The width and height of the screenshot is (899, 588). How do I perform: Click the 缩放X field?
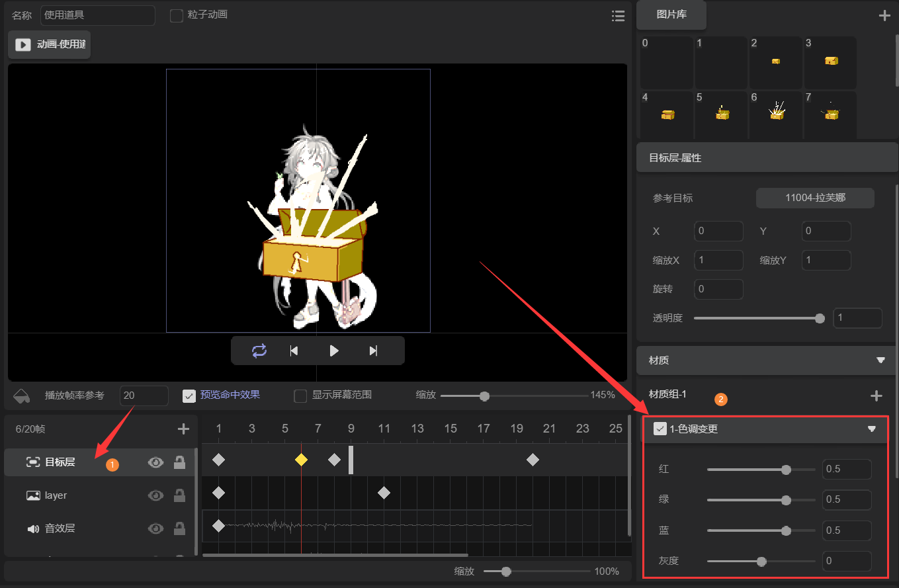[x=718, y=260]
